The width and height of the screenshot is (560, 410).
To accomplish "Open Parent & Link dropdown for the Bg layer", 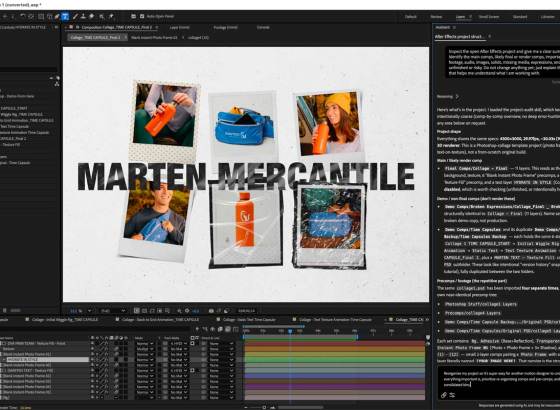I will [x=221, y=398].
